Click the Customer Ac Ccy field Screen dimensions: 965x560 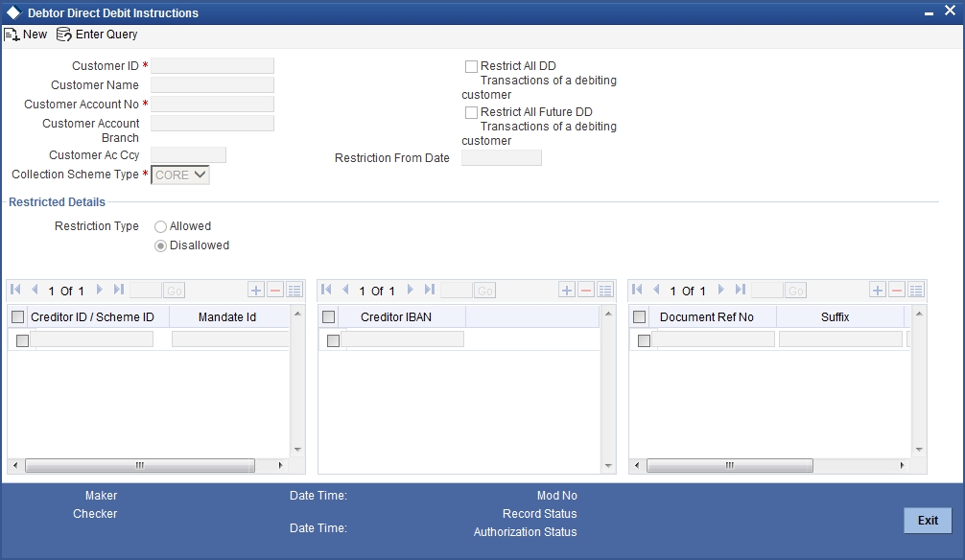pos(188,155)
